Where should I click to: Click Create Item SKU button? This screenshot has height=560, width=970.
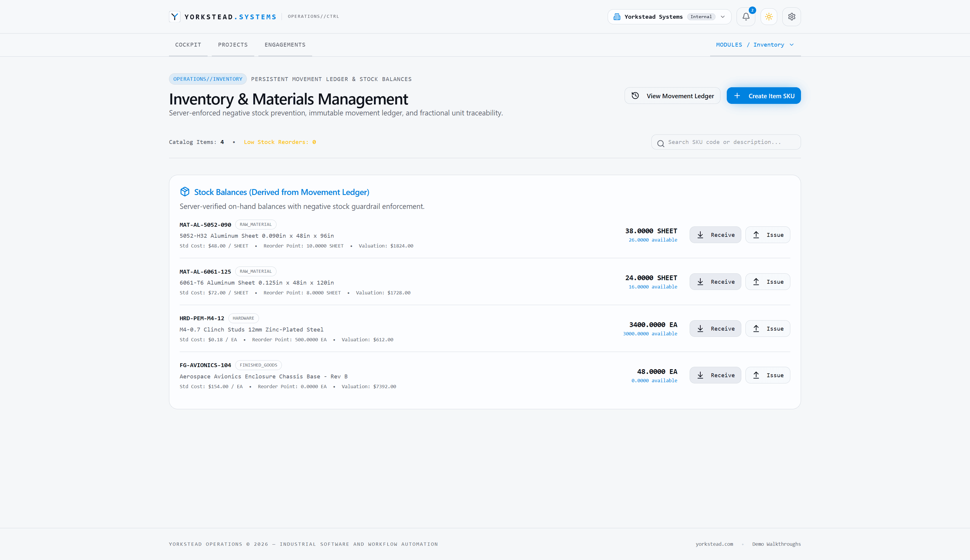(x=764, y=96)
